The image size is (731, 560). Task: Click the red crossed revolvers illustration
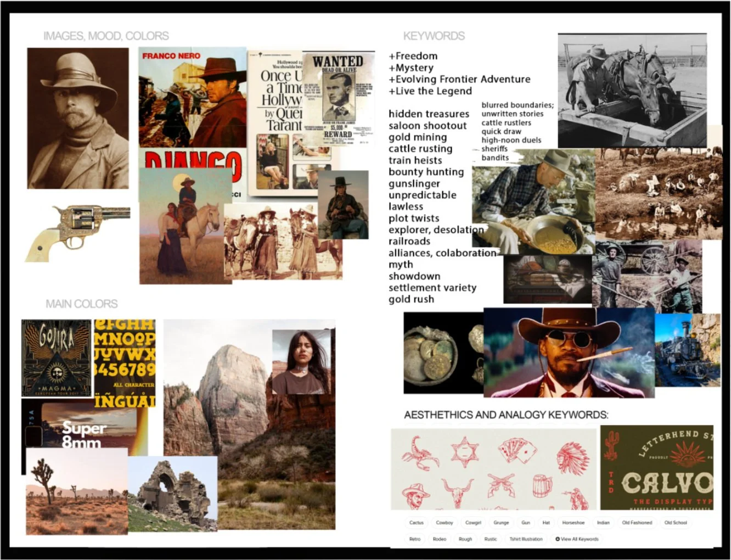tap(502, 486)
